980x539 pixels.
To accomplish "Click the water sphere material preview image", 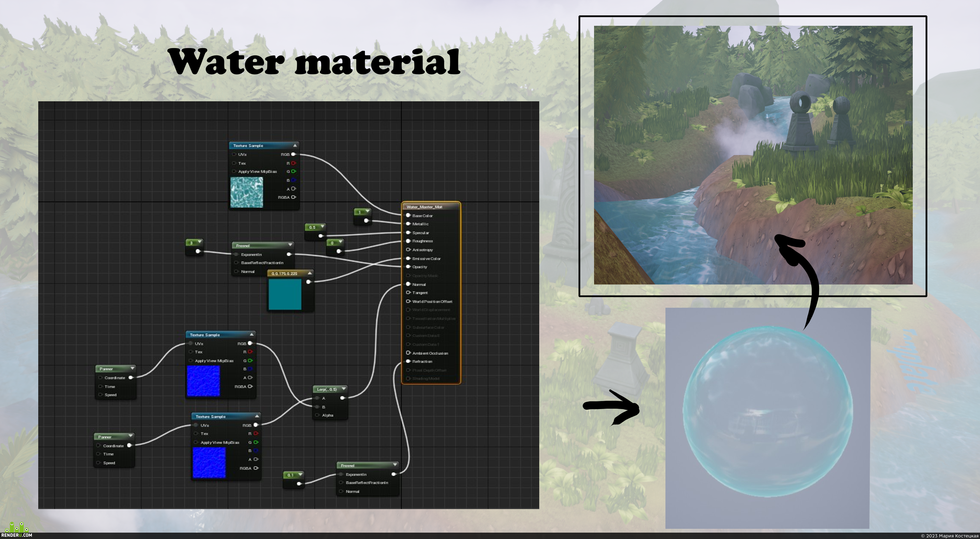I will (768, 418).
